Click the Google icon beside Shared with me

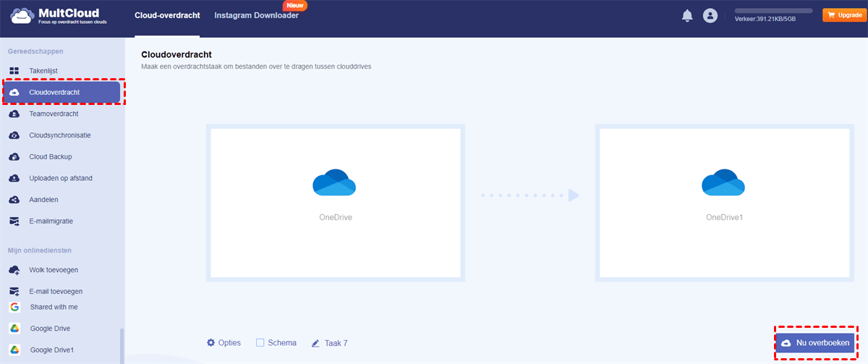pyautogui.click(x=14, y=307)
